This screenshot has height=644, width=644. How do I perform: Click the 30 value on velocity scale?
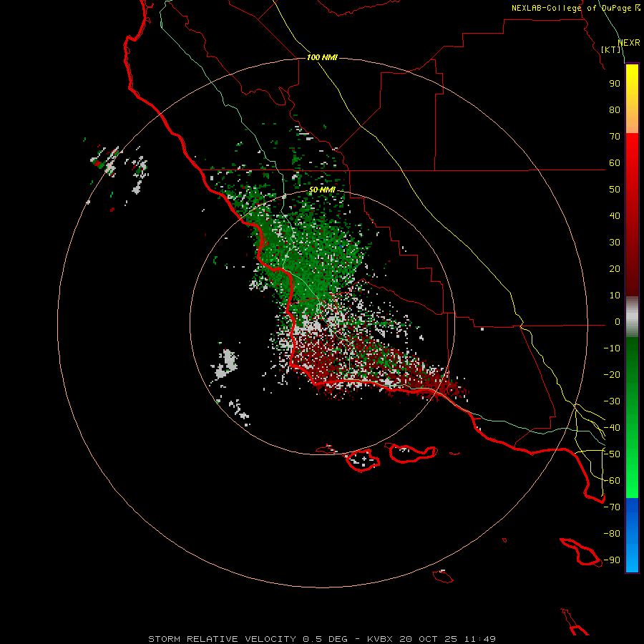615,243
